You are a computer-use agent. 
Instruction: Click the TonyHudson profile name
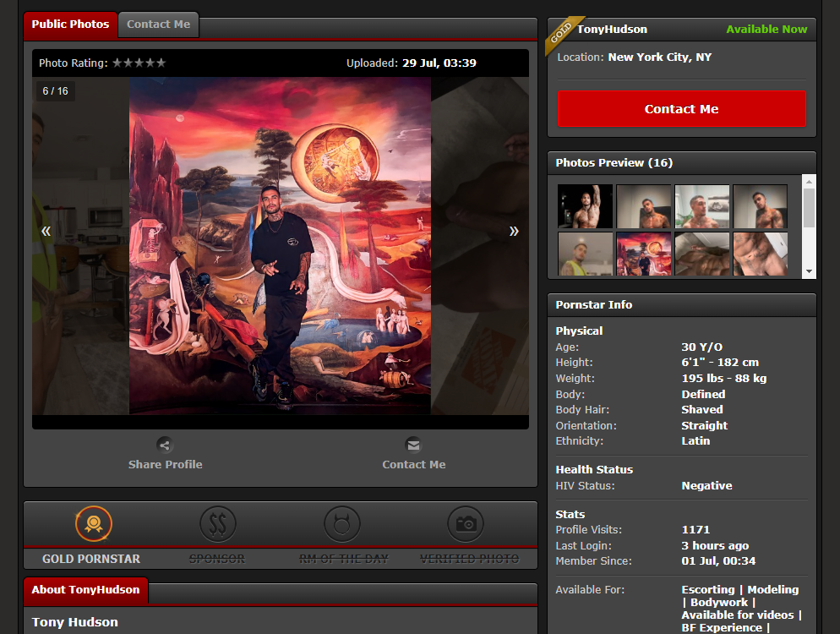pos(612,30)
